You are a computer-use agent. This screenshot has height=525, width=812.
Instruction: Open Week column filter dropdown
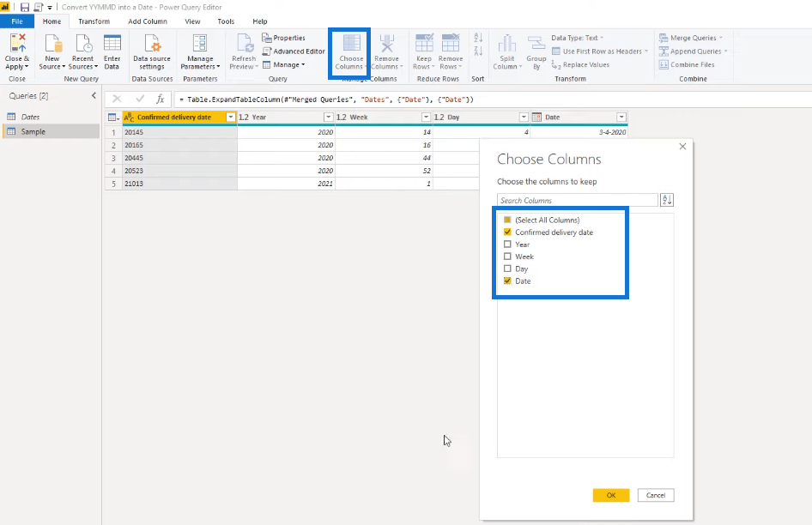(x=427, y=118)
